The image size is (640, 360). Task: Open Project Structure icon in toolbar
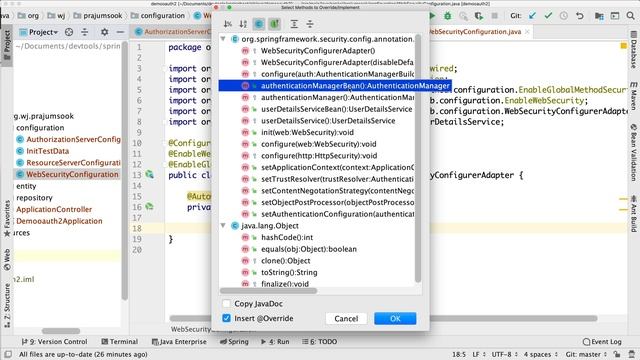pos(599,16)
